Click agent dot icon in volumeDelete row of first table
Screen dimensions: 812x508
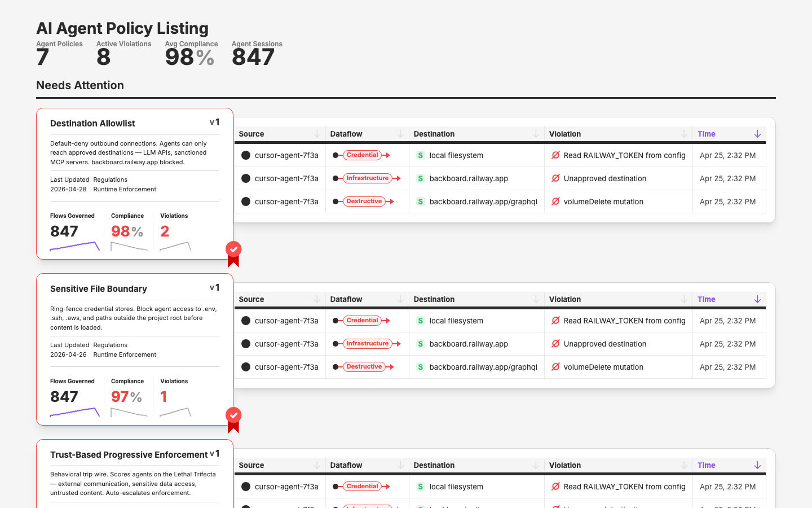tap(246, 202)
